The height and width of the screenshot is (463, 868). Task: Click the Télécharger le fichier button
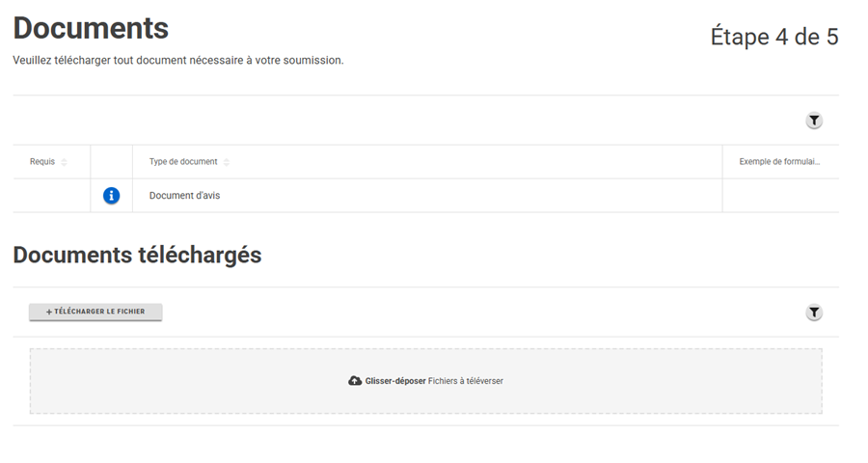point(95,312)
